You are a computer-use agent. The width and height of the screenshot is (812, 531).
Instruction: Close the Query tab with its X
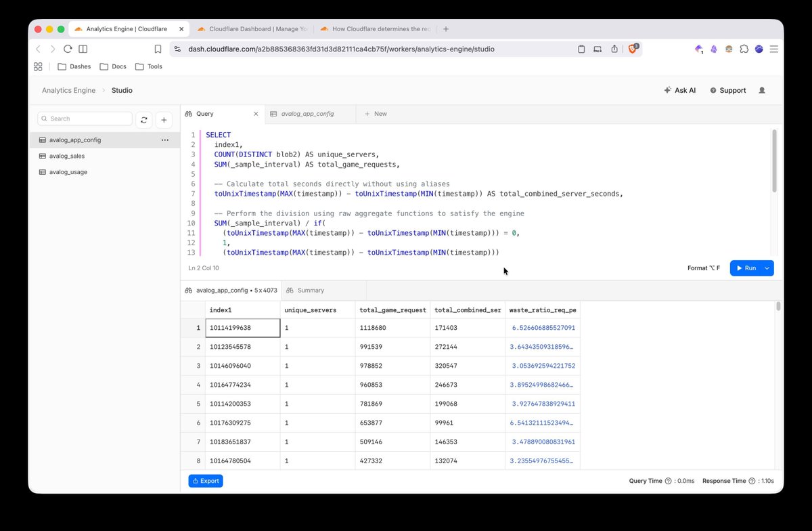256,114
